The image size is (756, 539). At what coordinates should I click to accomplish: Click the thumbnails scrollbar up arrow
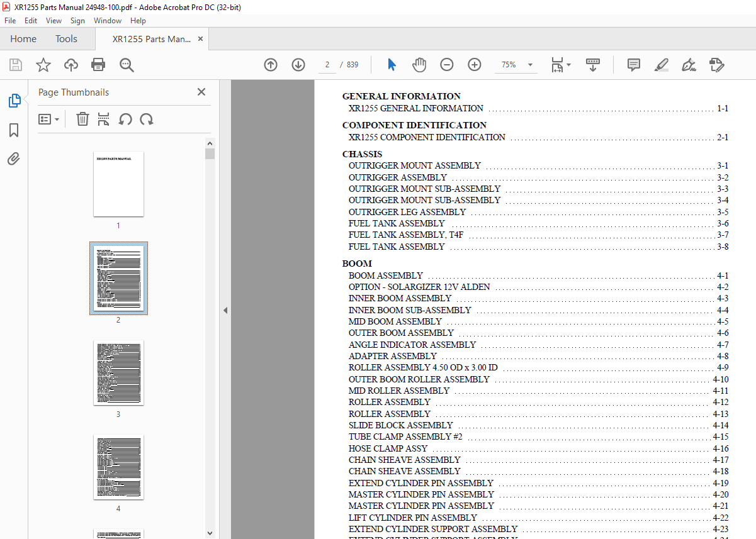(210, 143)
